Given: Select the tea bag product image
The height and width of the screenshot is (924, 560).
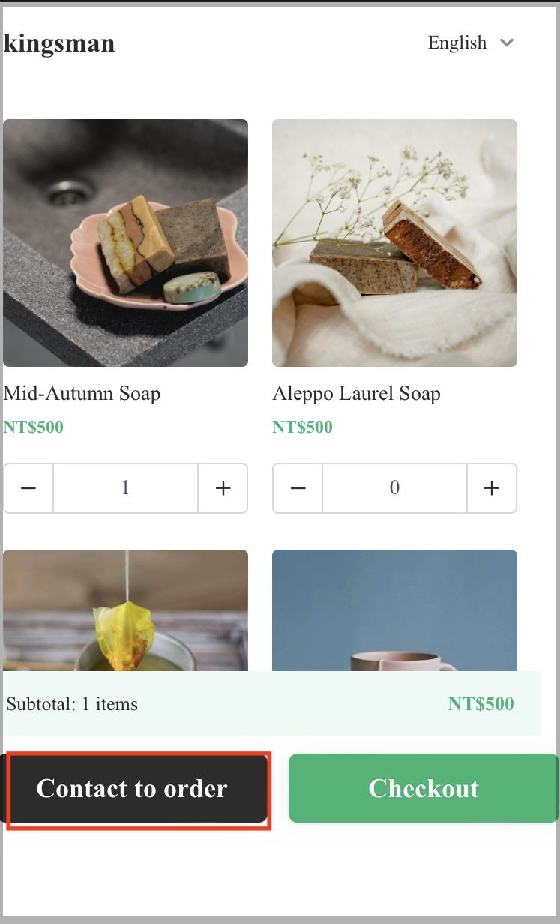Looking at the screenshot, I should tap(125, 610).
